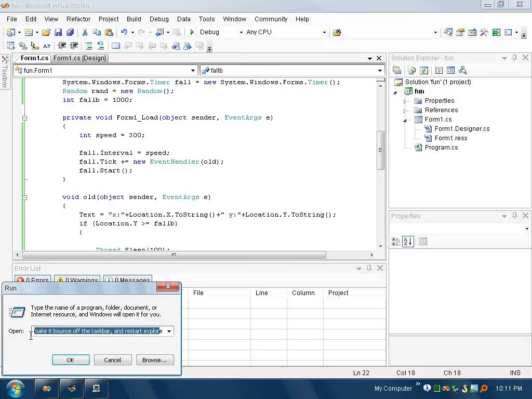This screenshot has height=399, width=532.
Task: Toggle bookmark icon in text toolbar
Action: (x=116, y=46)
